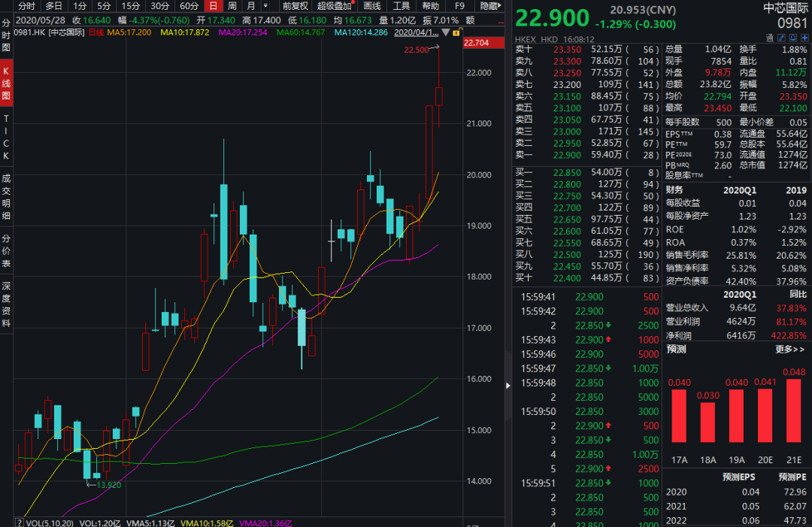The width and height of the screenshot is (812, 527).
Task: Toggle 前复权 price adjustment
Action: (295, 6)
